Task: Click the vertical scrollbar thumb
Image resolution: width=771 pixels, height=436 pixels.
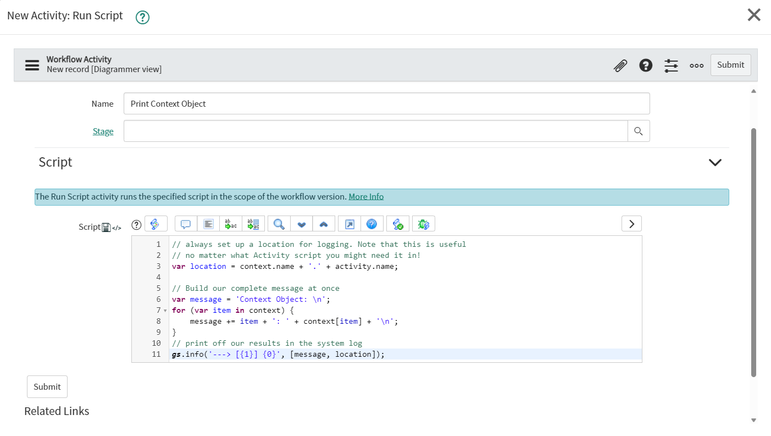Action: 753,252
